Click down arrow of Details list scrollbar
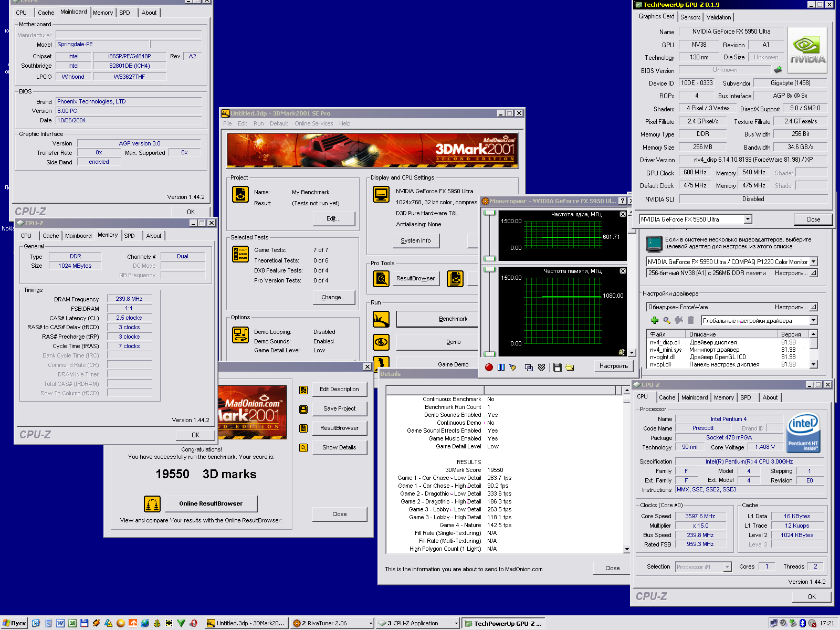This screenshot has width=840, height=630. (x=626, y=549)
